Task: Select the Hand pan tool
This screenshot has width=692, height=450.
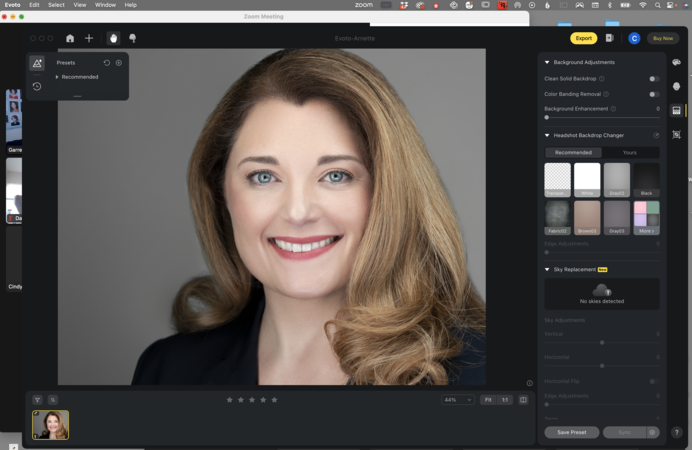Action: click(x=113, y=38)
